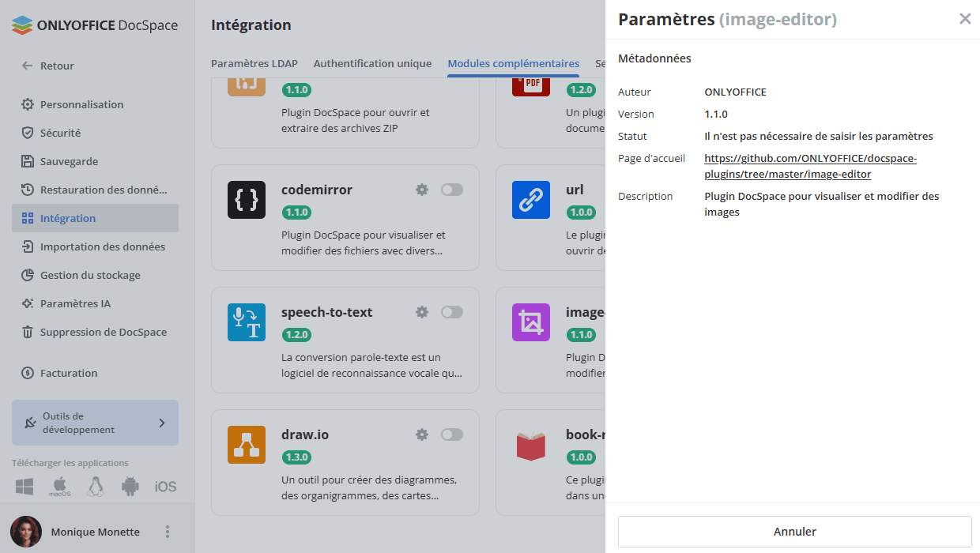Enable the codemirror plugin toggle

[x=452, y=190]
